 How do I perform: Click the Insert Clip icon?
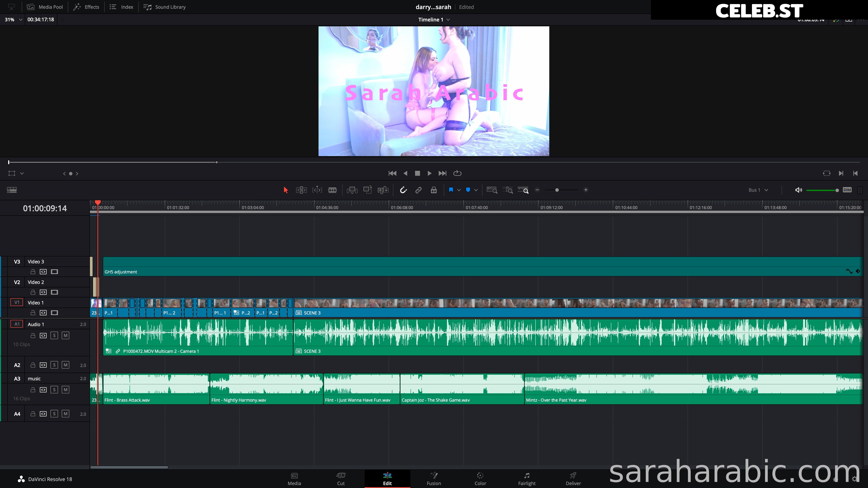click(x=352, y=190)
